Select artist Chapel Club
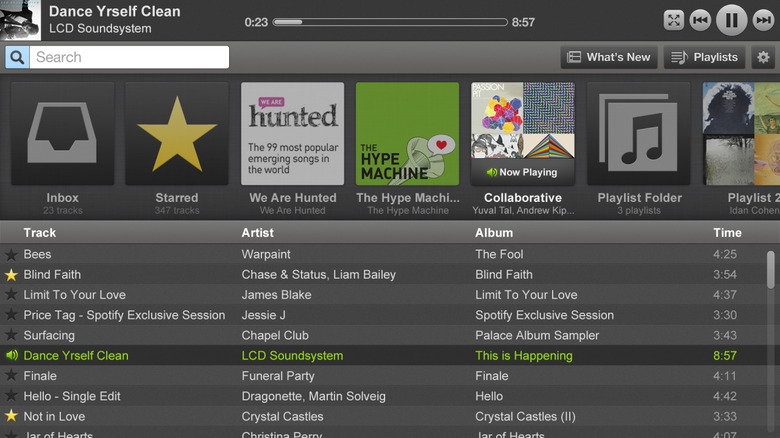The image size is (780, 438). coord(275,335)
